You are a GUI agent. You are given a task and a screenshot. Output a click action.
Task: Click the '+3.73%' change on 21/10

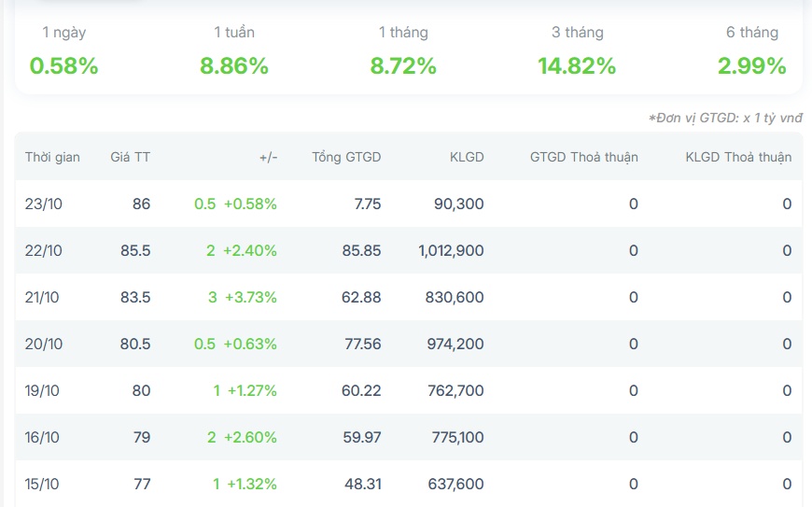pyautogui.click(x=251, y=297)
